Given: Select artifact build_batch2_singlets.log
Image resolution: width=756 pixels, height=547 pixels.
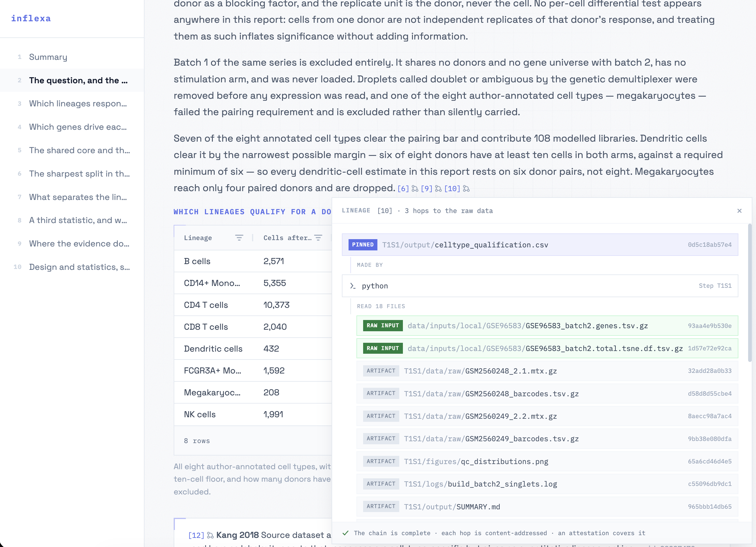Looking at the screenshot, I should 547,484.
